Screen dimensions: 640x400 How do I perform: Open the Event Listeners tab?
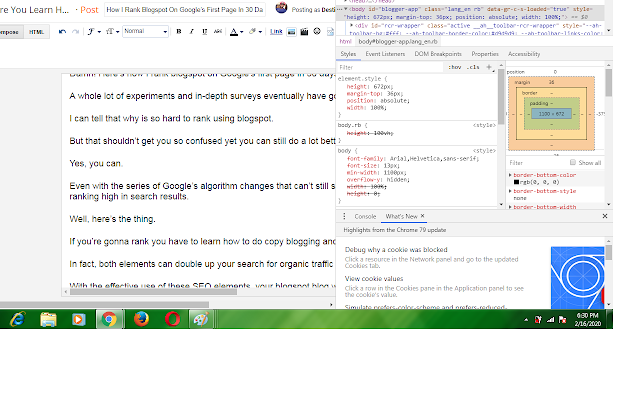coord(385,54)
